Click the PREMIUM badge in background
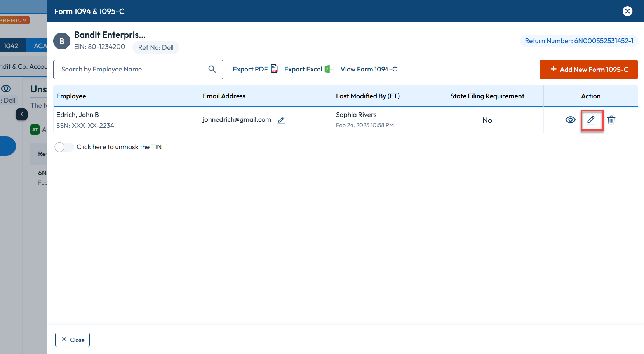Image resolution: width=644 pixels, height=354 pixels. (x=14, y=20)
